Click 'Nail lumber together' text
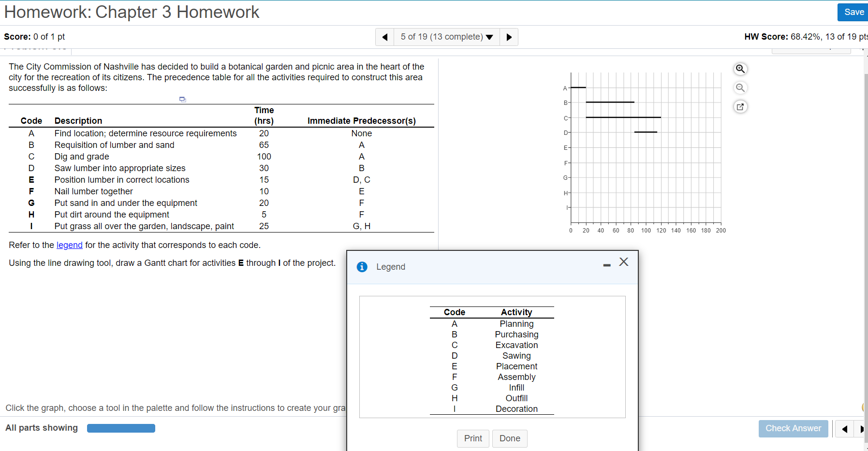The width and height of the screenshot is (868, 451). (93, 191)
